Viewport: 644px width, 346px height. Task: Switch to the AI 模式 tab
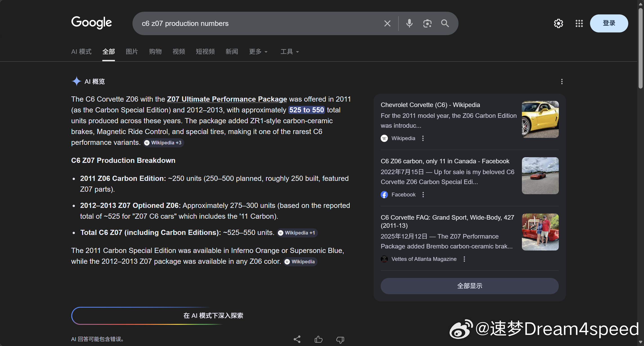(81, 52)
